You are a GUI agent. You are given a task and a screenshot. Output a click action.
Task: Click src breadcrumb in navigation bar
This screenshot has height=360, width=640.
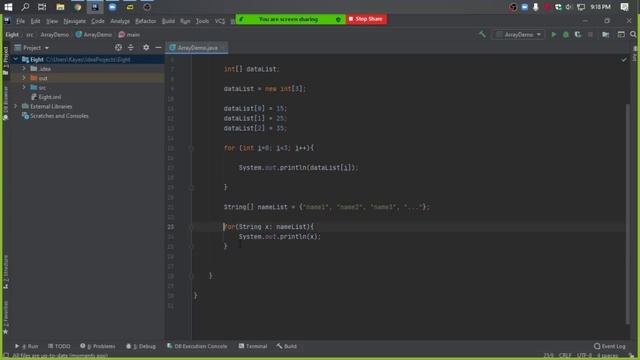[x=29, y=35]
